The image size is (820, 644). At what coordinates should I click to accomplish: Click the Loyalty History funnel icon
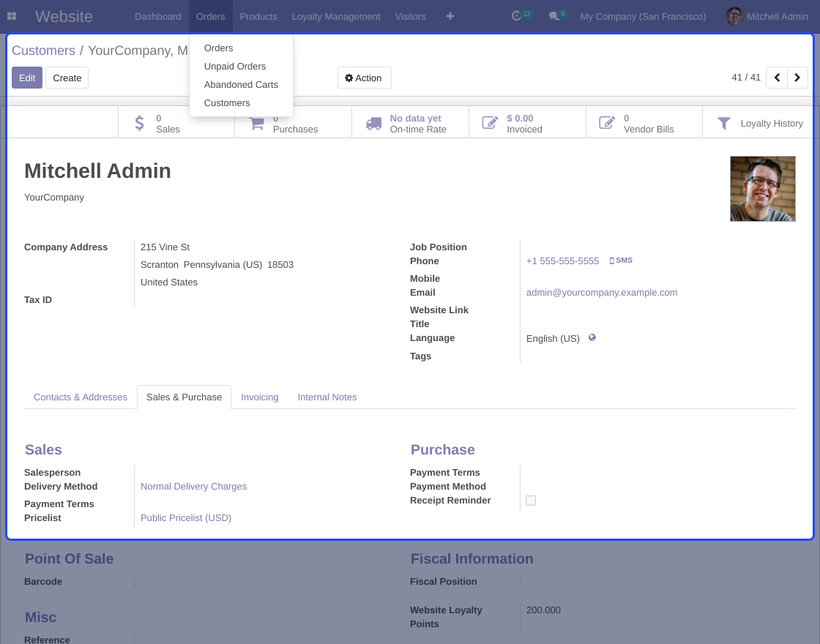coord(724,124)
